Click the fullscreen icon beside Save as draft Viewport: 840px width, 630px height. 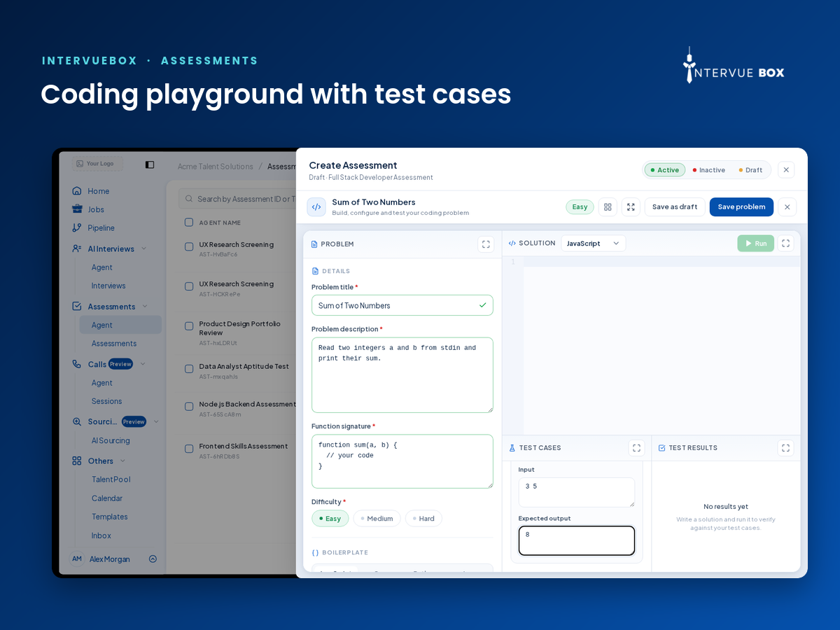pyautogui.click(x=631, y=207)
